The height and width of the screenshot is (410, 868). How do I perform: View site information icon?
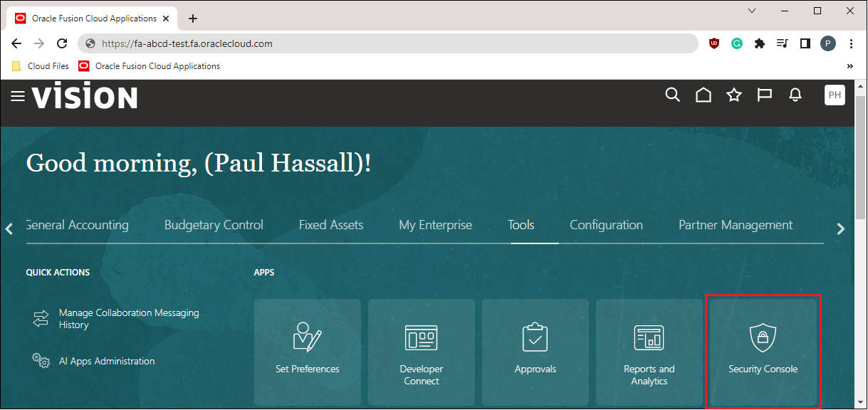[90, 43]
